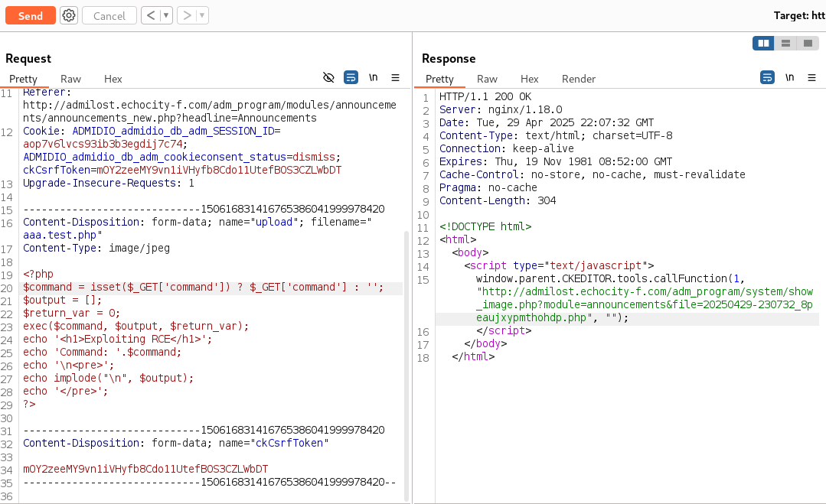Click the Cancel button
826x504 pixels.
pyautogui.click(x=109, y=16)
